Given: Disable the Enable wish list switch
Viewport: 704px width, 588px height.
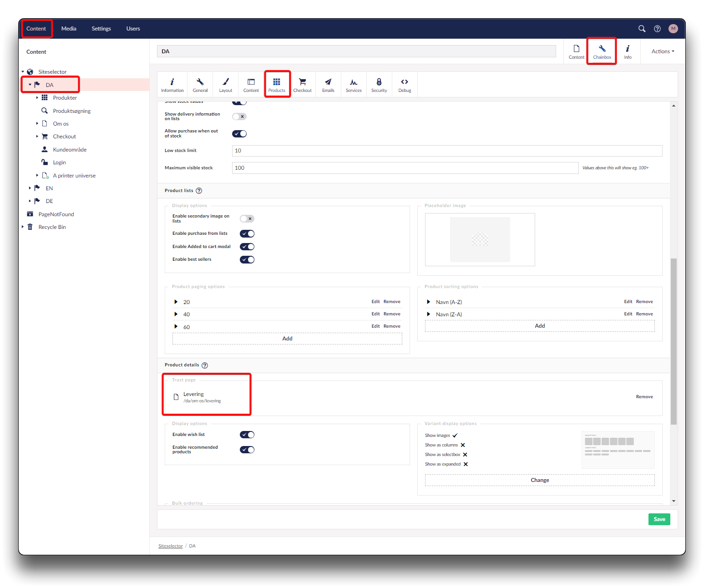Looking at the screenshot, I should coord(247,435).
